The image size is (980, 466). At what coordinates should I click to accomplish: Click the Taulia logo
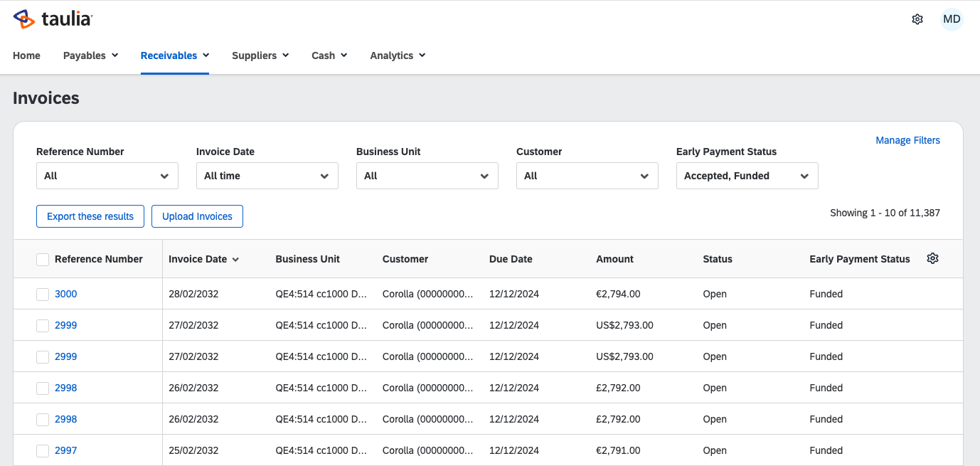click(x=53, y=19)
